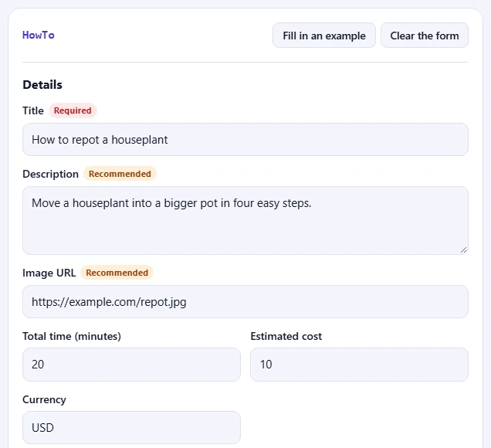
Task: Click the Recommended badge beside Image URL
Action: click(x=117, y=273)
